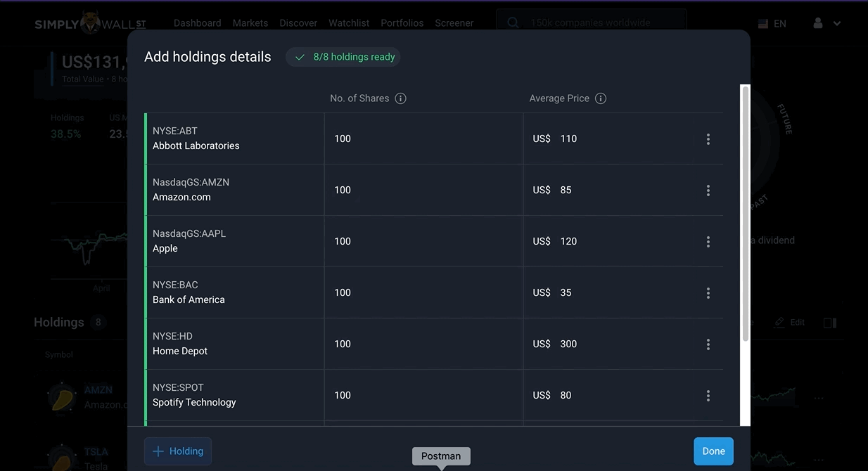Click the NYSE:SPOT ticker text
The height and width of the screenshot is (471, 868).
[x=178, y=387]
